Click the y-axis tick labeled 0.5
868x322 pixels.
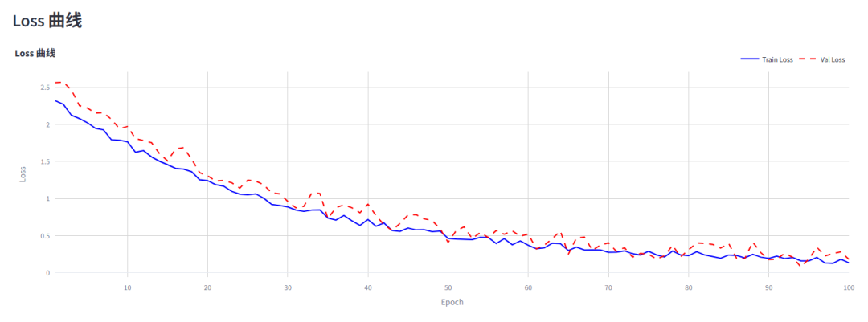point(44,236)
